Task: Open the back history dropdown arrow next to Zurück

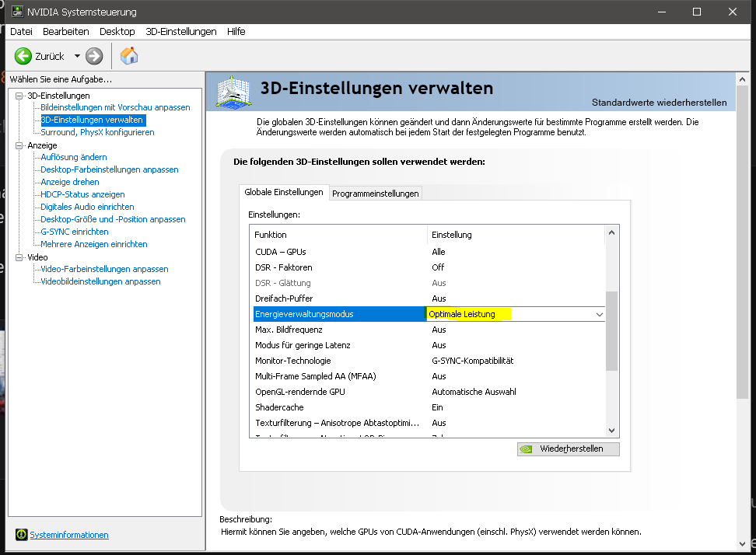Action: pyautogui.click(x=77, y=57)
